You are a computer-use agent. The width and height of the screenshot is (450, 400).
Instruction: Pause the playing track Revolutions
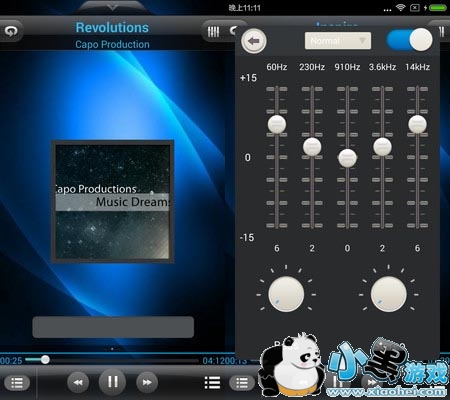pyautogui.click(x=112, y=382)
